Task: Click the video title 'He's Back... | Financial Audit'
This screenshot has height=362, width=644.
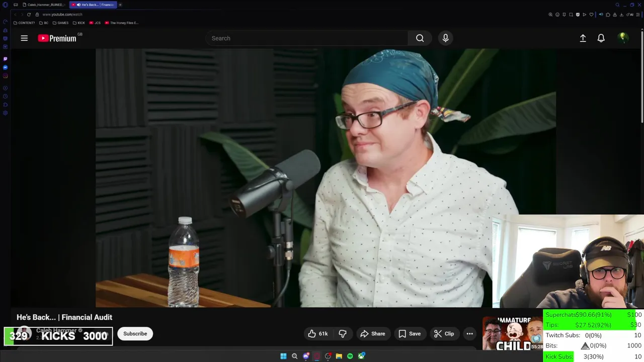Action: tap(64, 317)
